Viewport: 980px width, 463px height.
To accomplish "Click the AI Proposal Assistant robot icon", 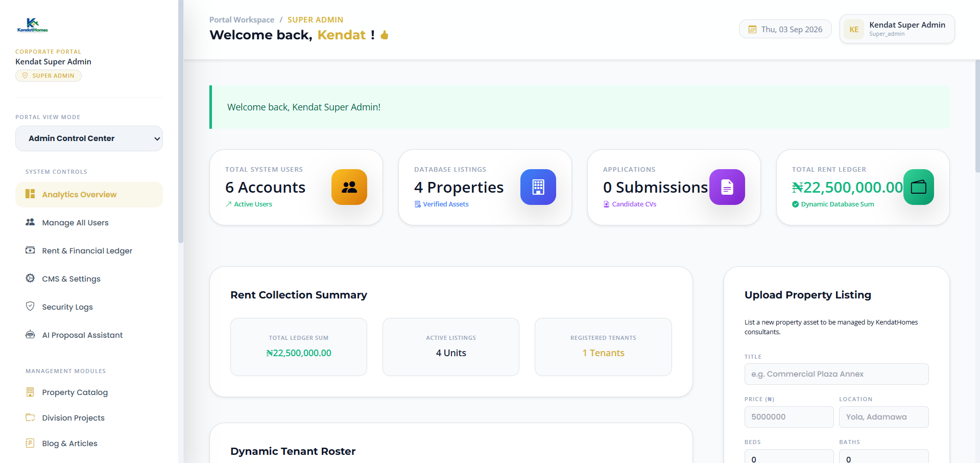I will 30,335.
